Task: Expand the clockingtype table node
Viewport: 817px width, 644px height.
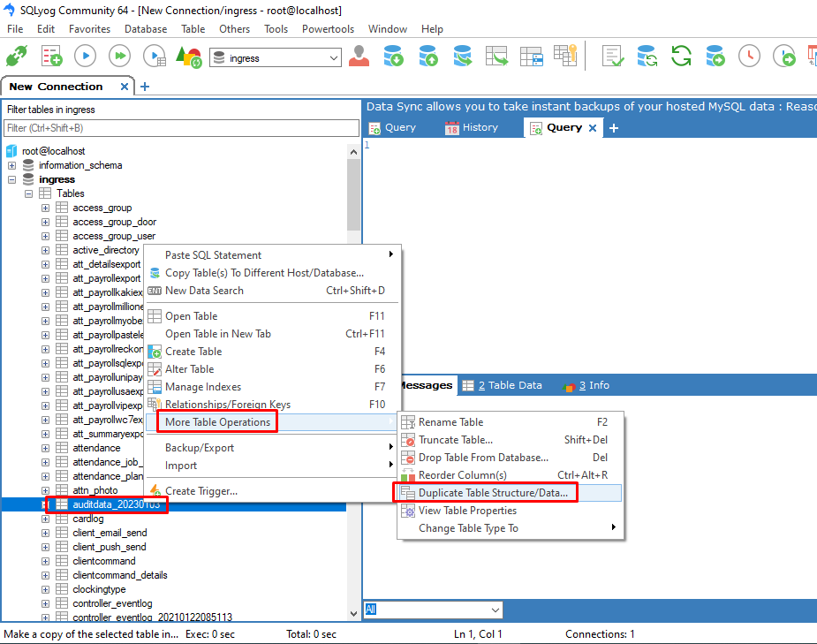Action: (x=45, y=590)
